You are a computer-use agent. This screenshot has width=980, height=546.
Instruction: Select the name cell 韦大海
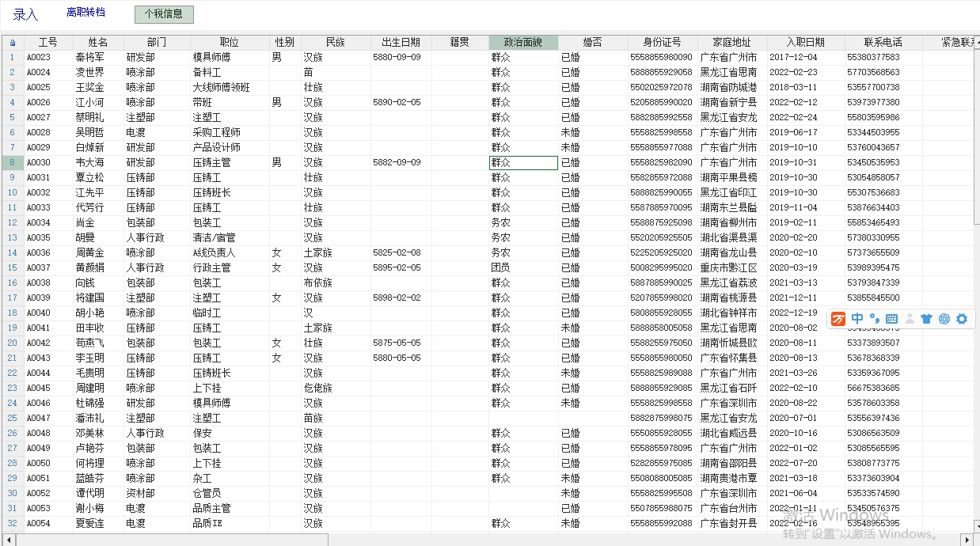tap(98, 163)
